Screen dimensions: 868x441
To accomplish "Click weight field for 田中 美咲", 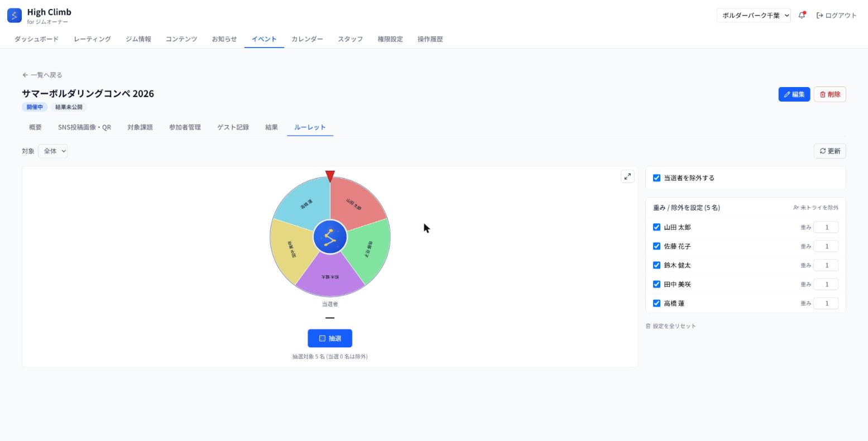I will (826, 284).
